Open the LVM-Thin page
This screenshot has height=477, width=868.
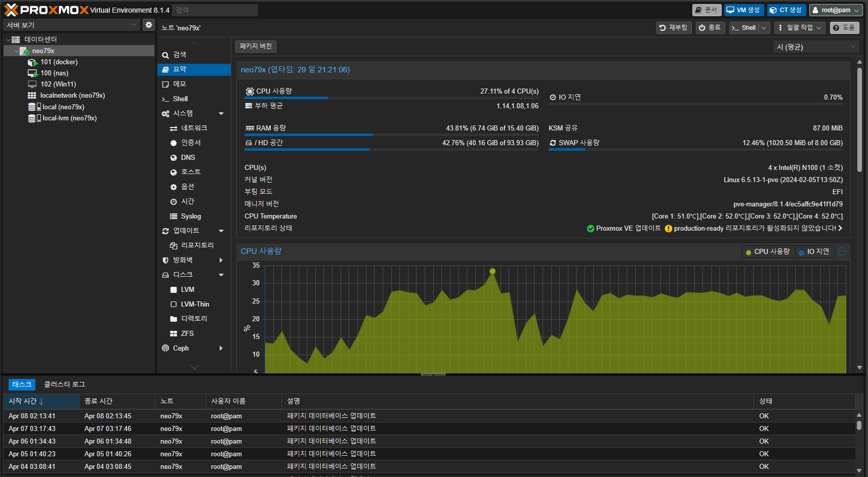[x=194, y=305]
